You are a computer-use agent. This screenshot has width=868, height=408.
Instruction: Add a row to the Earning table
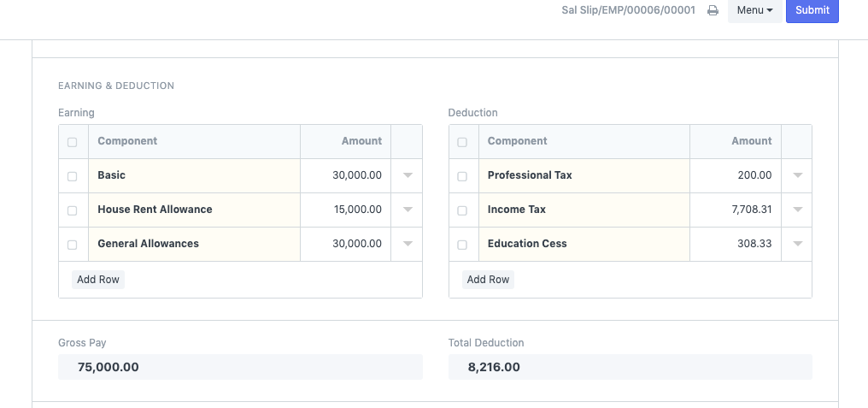(x=98, y=280)
